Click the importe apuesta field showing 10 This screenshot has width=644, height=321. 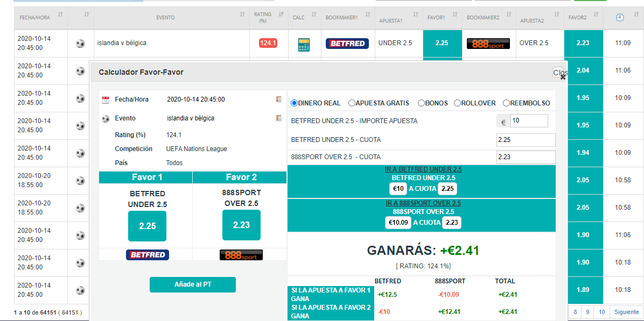point(529,121)
